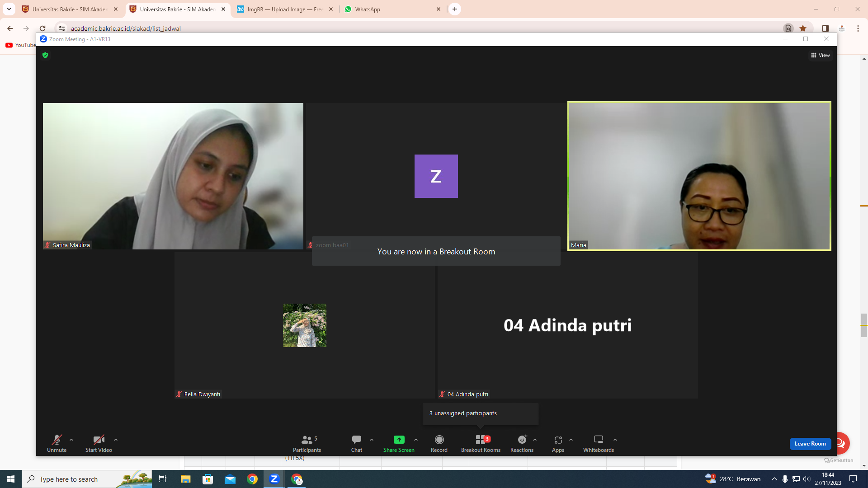Switch to the second Universitas Bakrie tab
This screenshot has width=868, height=488.
178,9
